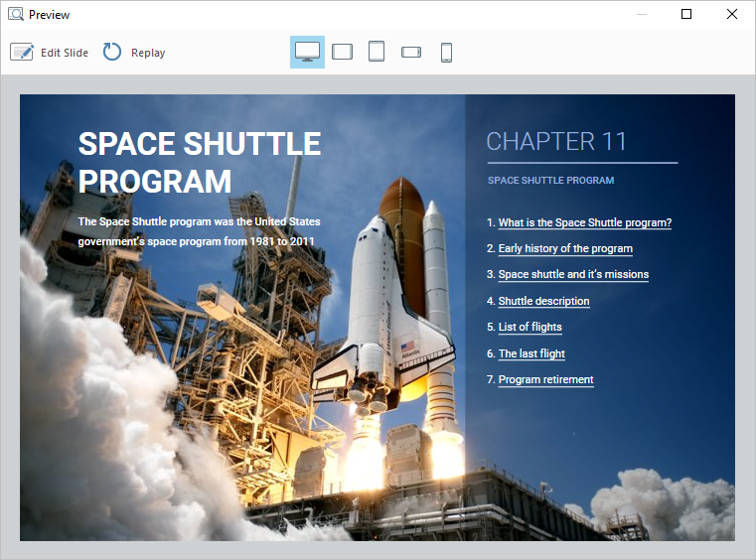Open 'What is the Space Shuttle program?' link
The image size is (756, 560).
point(584,222)
